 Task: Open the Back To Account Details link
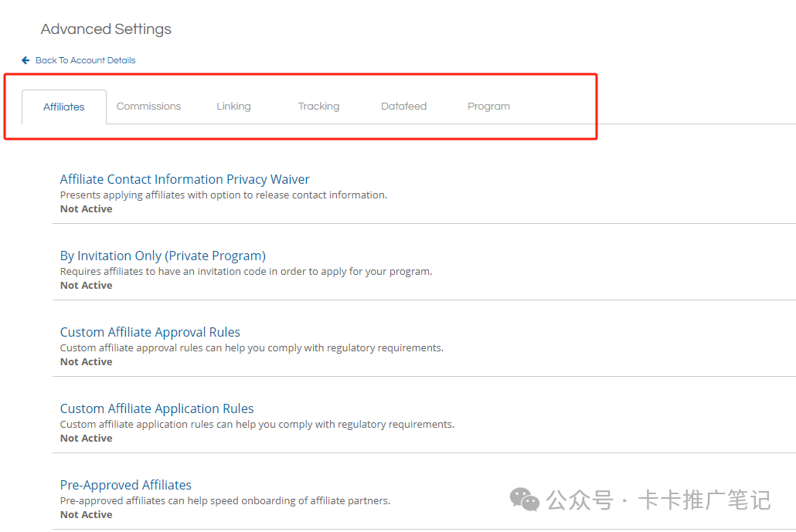click(85, 60)
